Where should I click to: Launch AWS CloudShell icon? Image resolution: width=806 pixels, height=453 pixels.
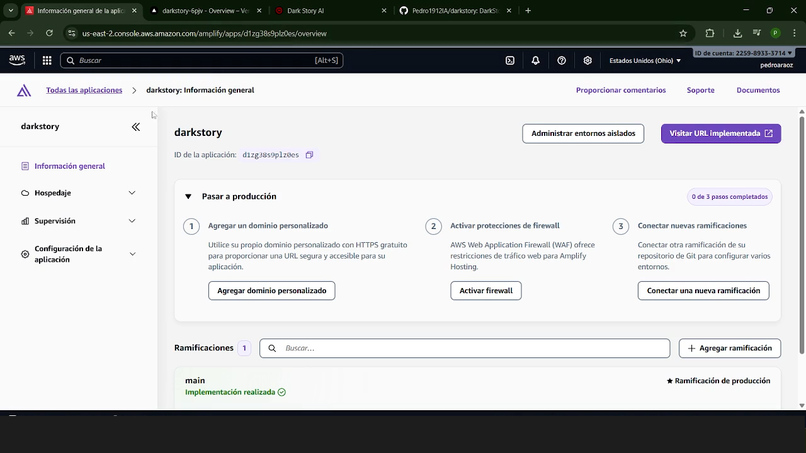[509, 60]
